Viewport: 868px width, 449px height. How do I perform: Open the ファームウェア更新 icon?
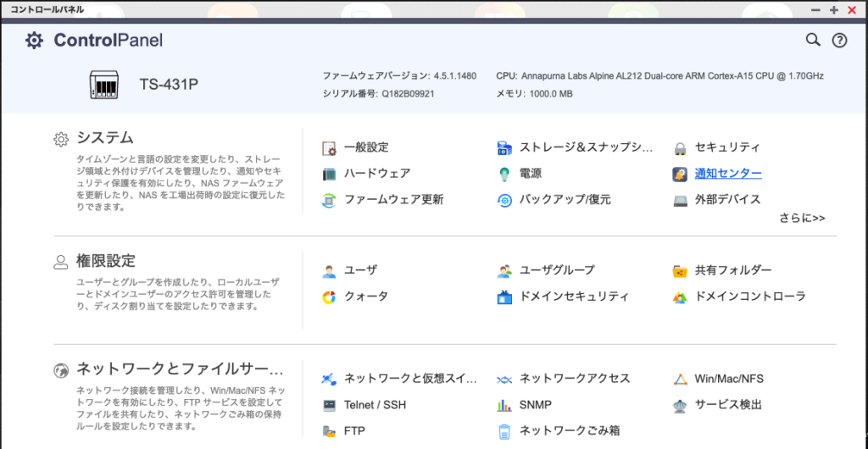[329, 200]
